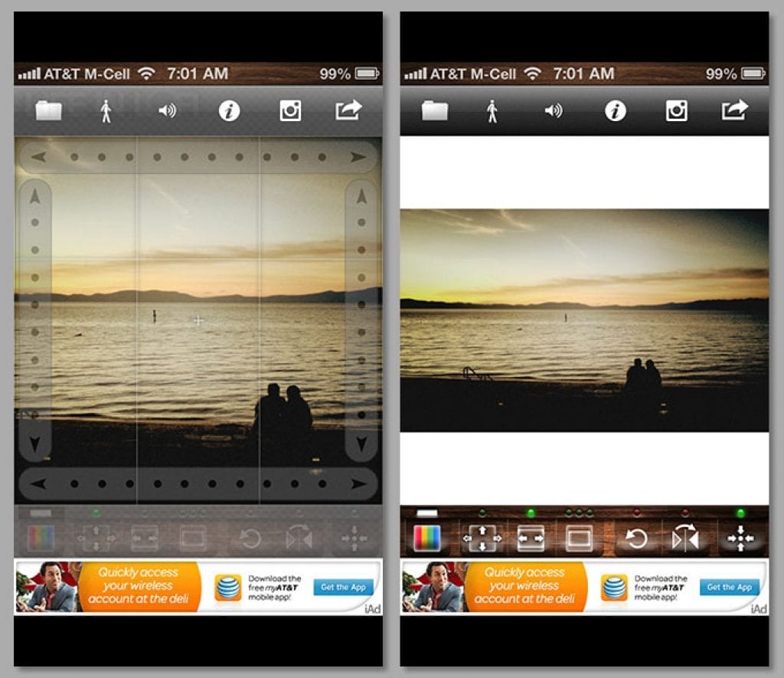
Task: Tap the battery indicator in left status bar
Action: coord(367,74)
